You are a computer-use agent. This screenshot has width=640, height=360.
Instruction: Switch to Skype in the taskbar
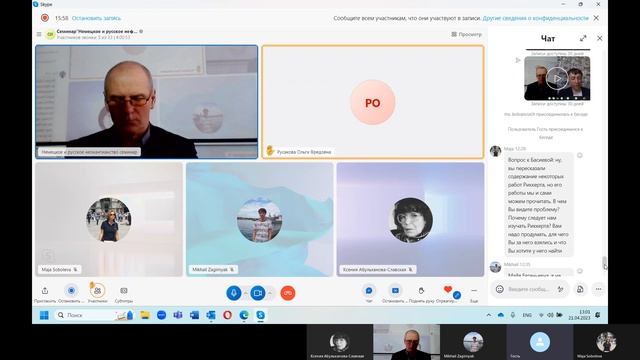[260, 315]
